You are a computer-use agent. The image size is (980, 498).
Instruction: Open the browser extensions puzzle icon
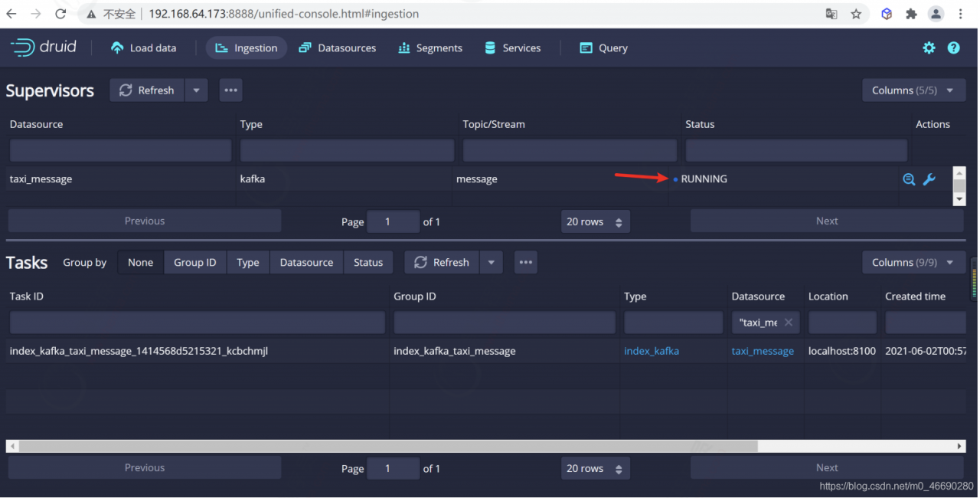click(x=911, y=14)
